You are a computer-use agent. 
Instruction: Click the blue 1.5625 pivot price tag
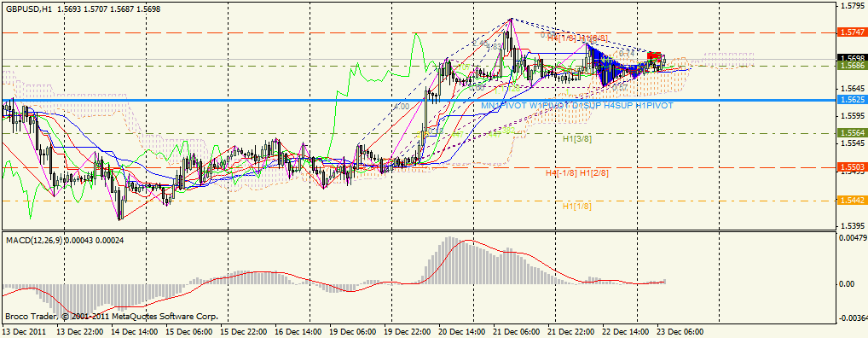(852, 101)
